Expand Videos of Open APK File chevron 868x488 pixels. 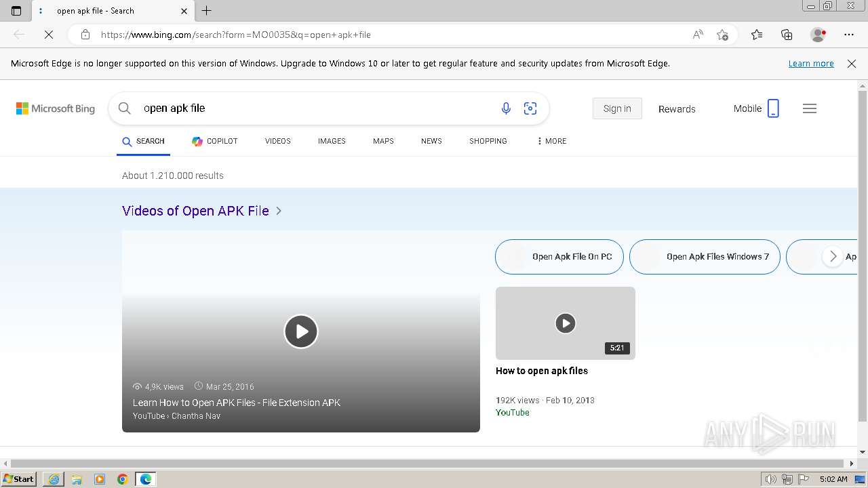click(x=279, y=211)
